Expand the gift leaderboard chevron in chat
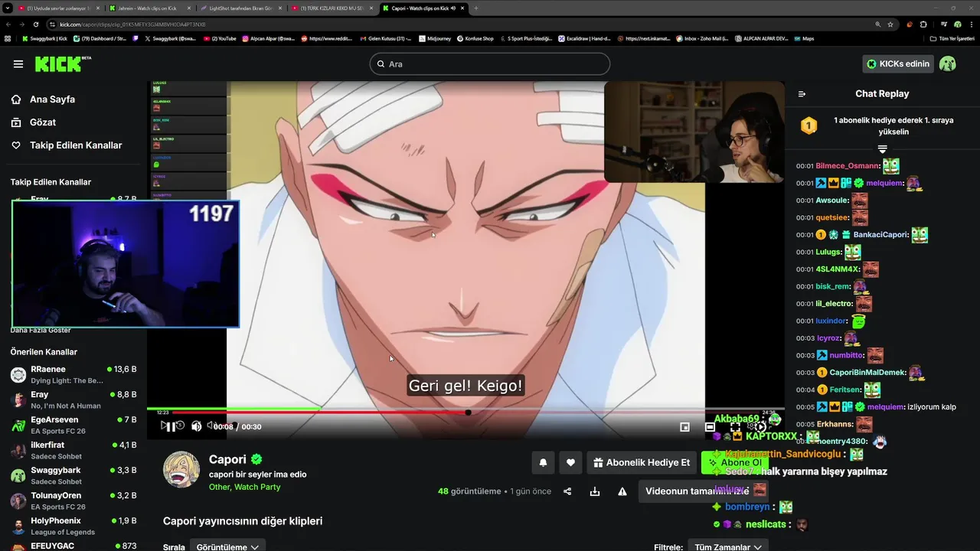980x551 pixels. pos(882,148)
